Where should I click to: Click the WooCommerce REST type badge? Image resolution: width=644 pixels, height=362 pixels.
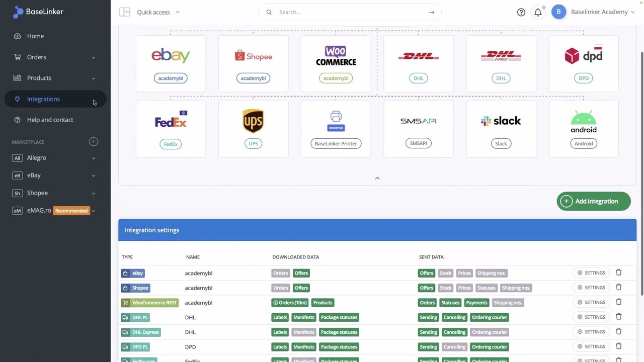click(x=150, y=303)
